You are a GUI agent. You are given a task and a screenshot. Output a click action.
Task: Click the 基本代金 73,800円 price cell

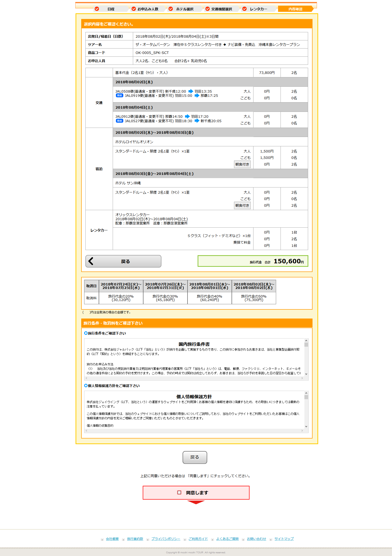pos(267,73)
